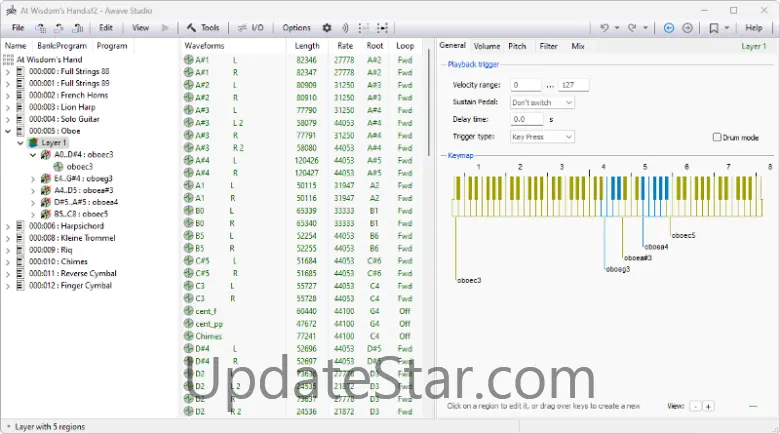
Task: Click the Chimes waveform icon
Action: pyautogui.click(x=189, y=336)
